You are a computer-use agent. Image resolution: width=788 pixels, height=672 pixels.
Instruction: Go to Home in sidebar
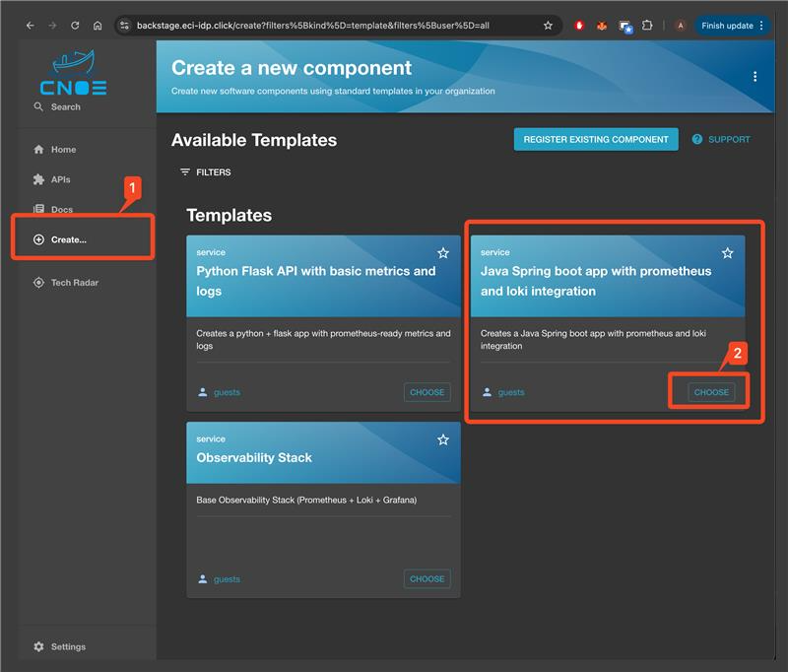63,150
